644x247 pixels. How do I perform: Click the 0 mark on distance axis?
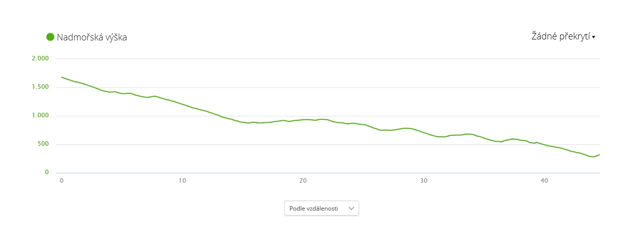(x=62, y=180)
